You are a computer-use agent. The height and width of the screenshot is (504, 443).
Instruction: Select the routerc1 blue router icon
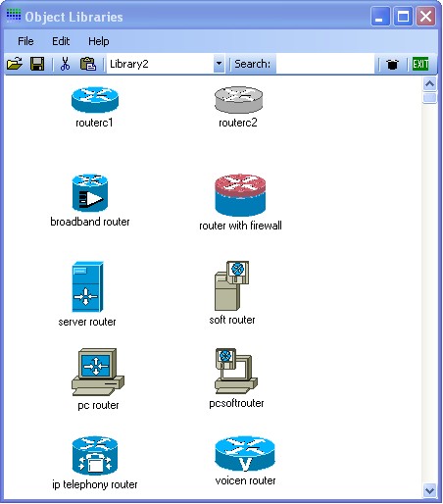(x=95, y=99)
